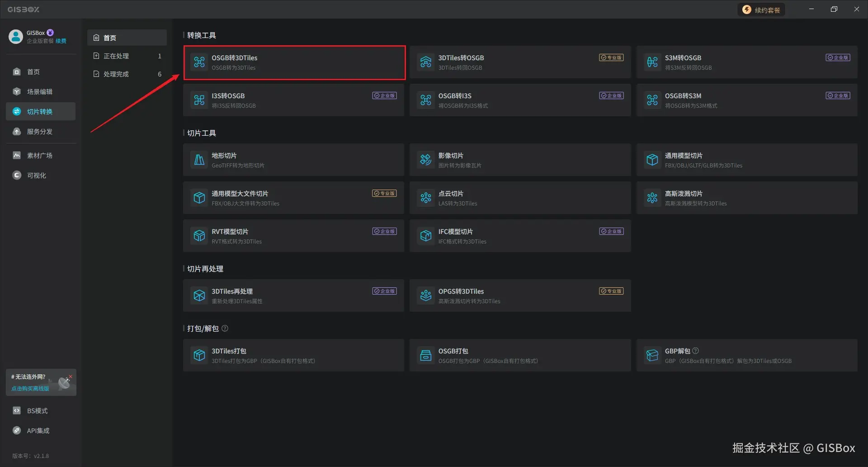868x467 pixels.
Task: Click the text 高斯泼溅模型转为3DTiles
Action: point(696,204)
